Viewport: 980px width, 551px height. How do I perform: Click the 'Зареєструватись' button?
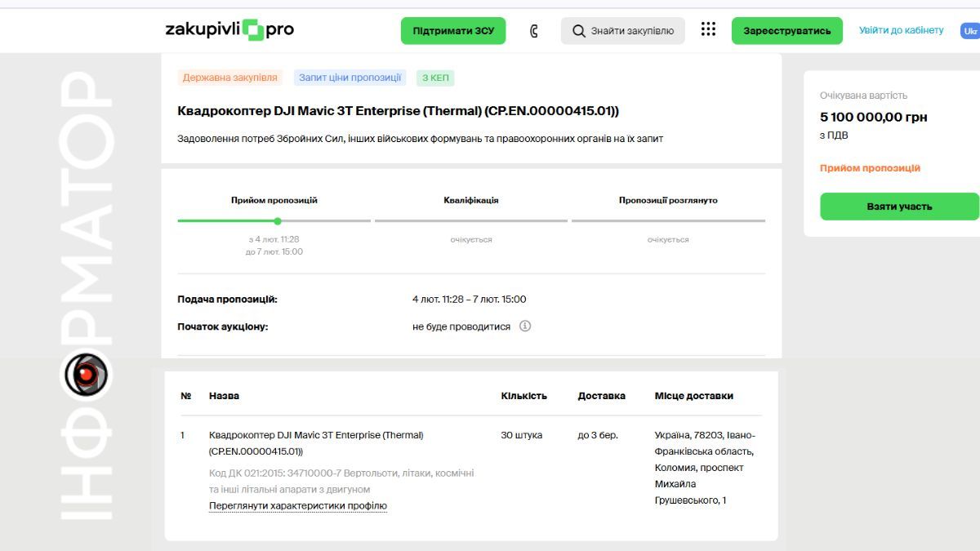[786, 31]
